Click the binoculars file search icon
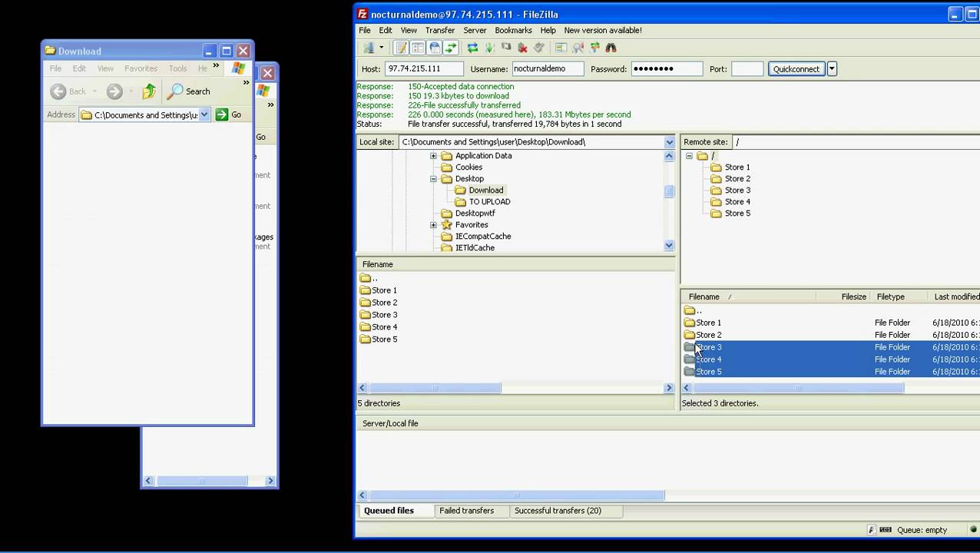The width and height of the screenshot is (980, 553). point(611,48)
